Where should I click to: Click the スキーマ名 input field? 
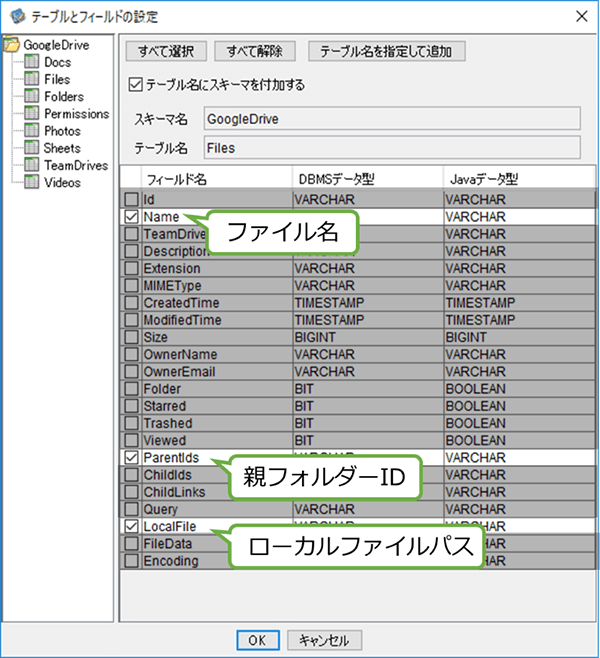click(392, 119)
